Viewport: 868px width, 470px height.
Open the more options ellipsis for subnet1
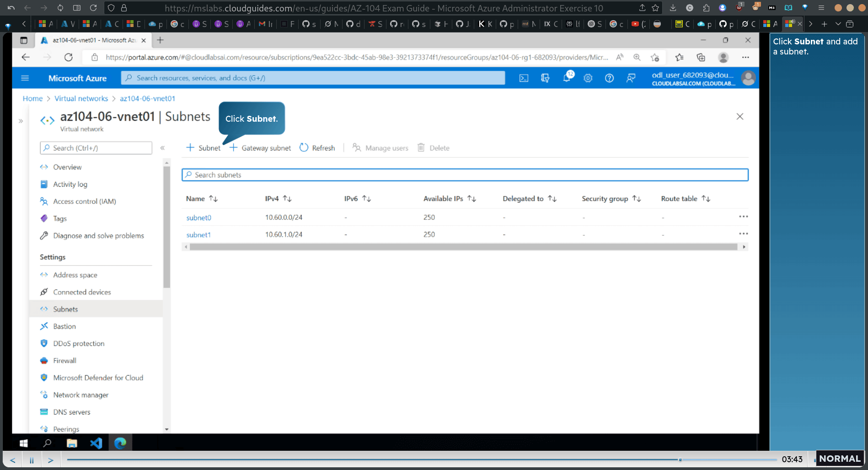(744, 233)
